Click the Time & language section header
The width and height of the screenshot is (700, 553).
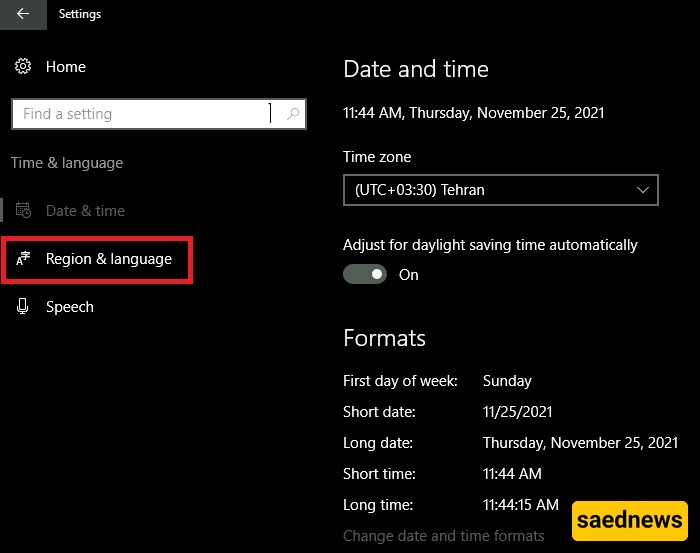[x=67, y=163]
